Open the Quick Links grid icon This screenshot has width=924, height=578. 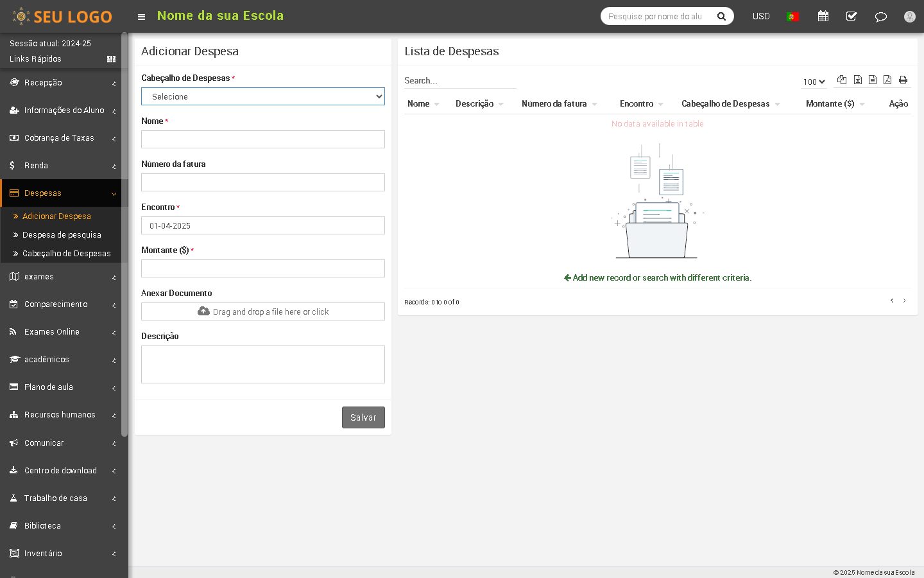tap(111, 59)
